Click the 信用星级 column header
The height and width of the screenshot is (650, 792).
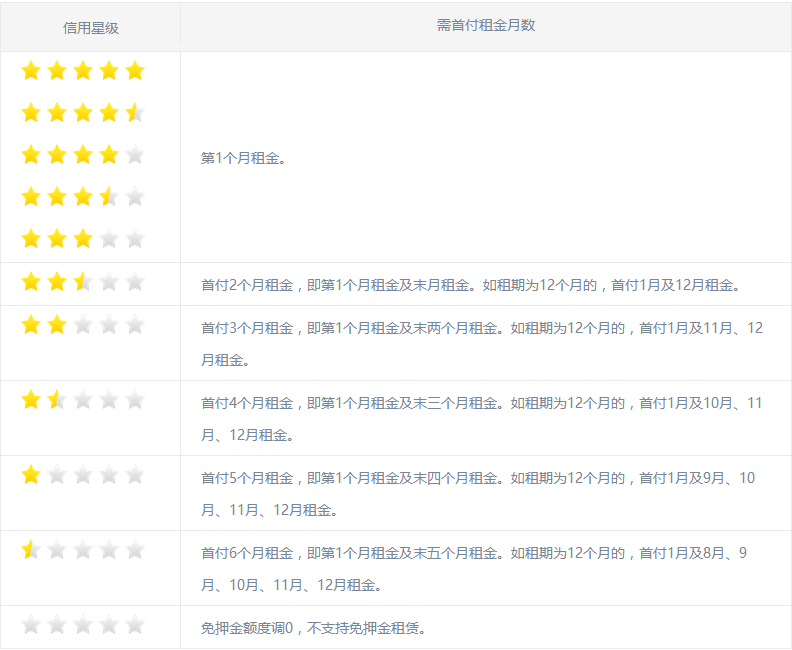tap(91, 27)
